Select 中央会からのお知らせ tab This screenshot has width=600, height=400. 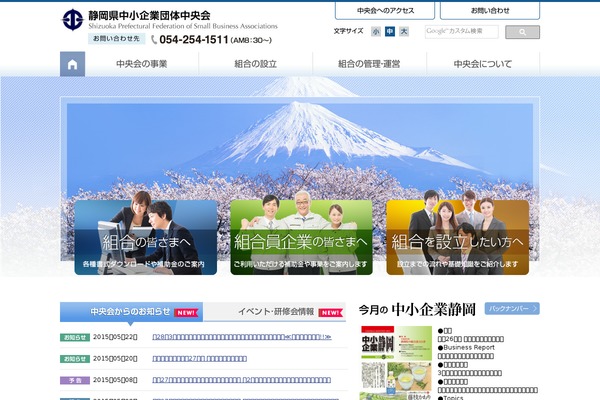click(x=131, y=312)
